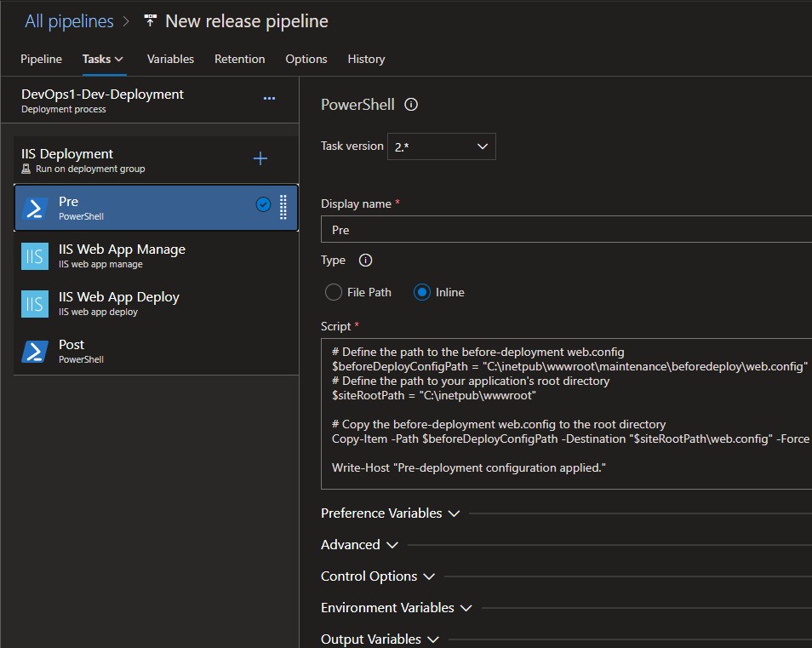Open the Task version dropdown
This screenshot has height=648, width=812.
point(442,146)
